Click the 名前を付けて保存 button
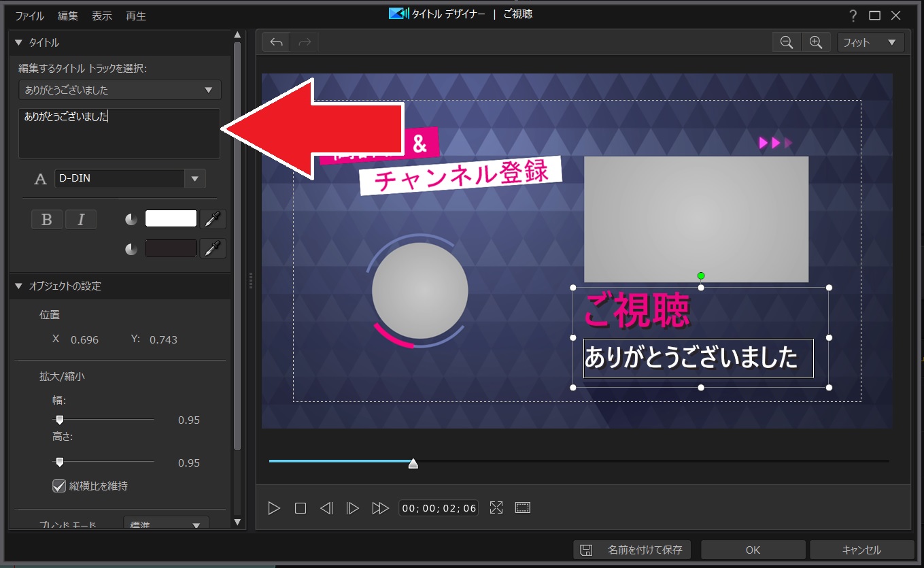924x568 pixels. 632,550
